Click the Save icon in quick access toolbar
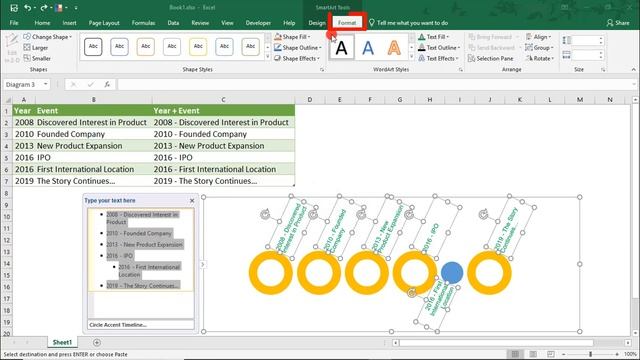 [x=14, y=7]
